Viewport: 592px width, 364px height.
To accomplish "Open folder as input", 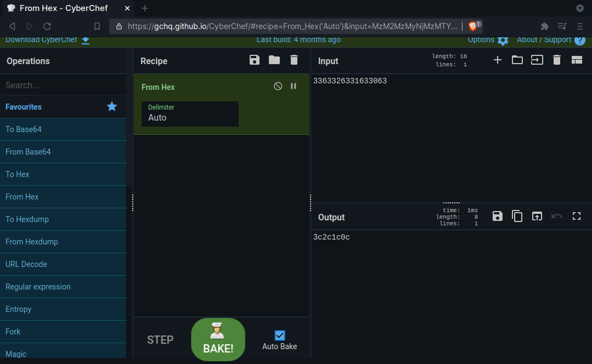I will click(517, 60).
